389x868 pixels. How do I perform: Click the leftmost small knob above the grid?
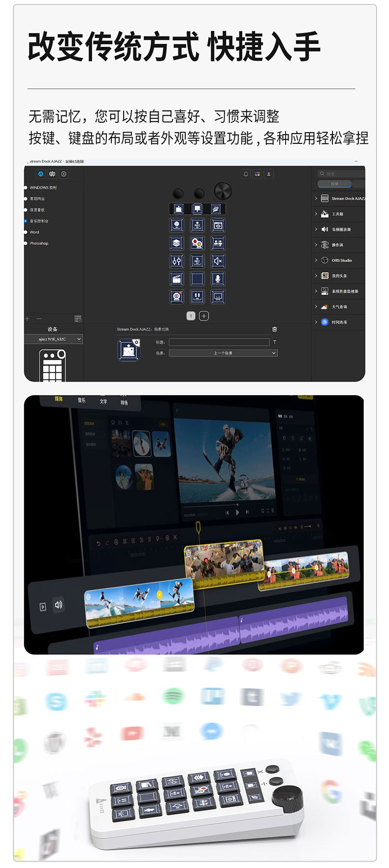coord(178,193)
